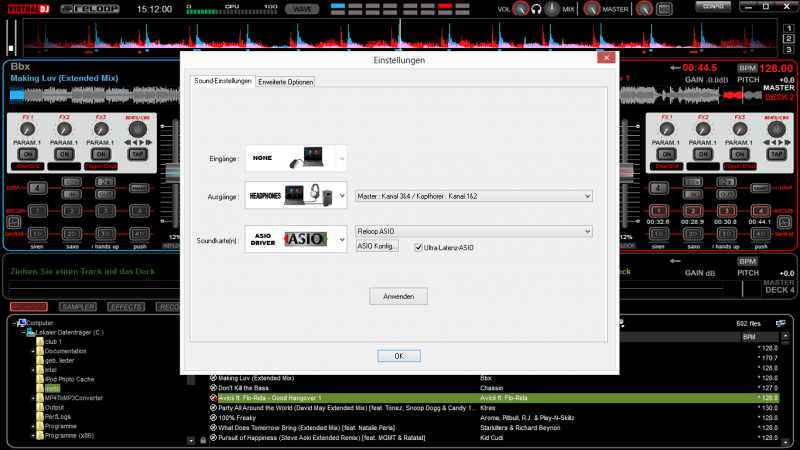
Task: Click the lock icon below folder tree
Action: point(203,440)
